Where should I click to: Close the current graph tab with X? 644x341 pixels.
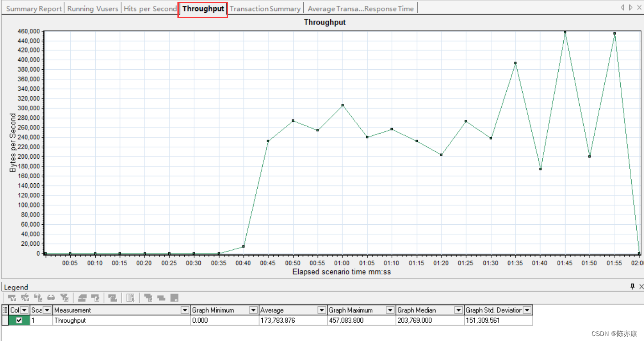tap(639, 8)
